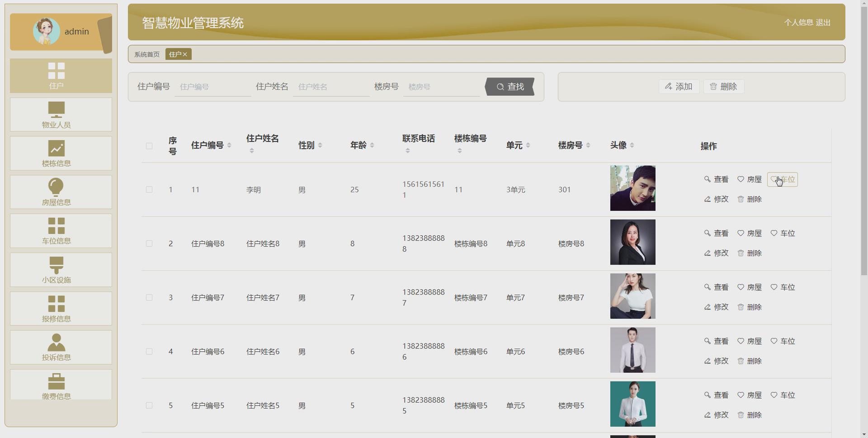Click 退出 logout link

click(x=823, y=23)
